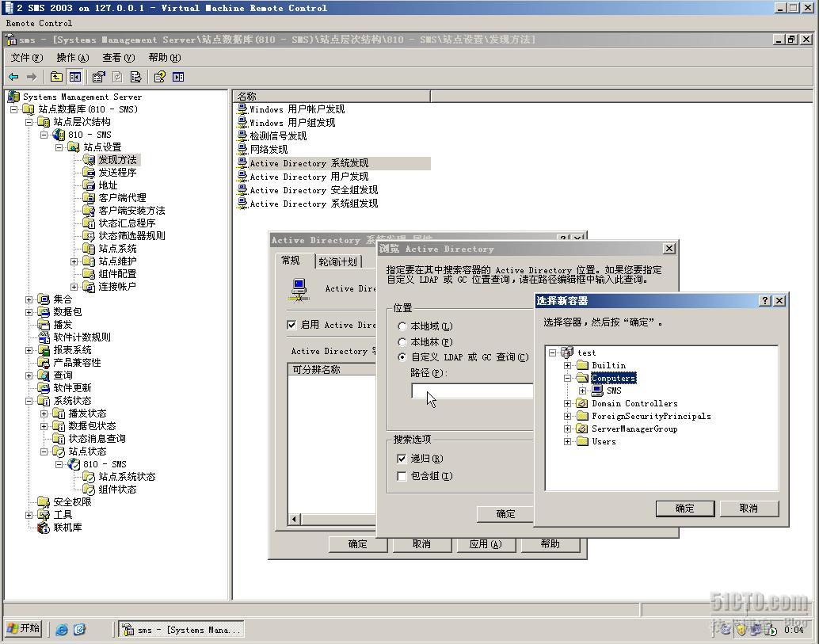819x644 pixels.
Task: Expand the Users container
Action: coord(568,441)
